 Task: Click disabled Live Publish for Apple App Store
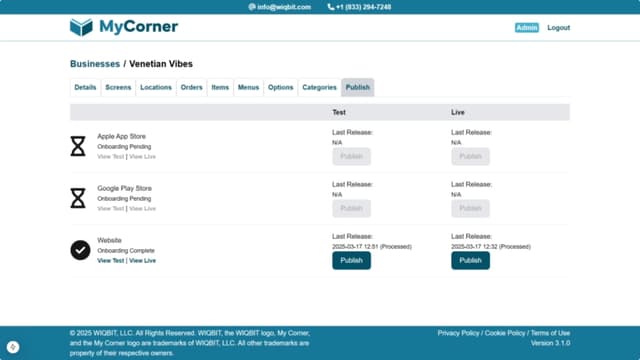click(x=470, y=156)
